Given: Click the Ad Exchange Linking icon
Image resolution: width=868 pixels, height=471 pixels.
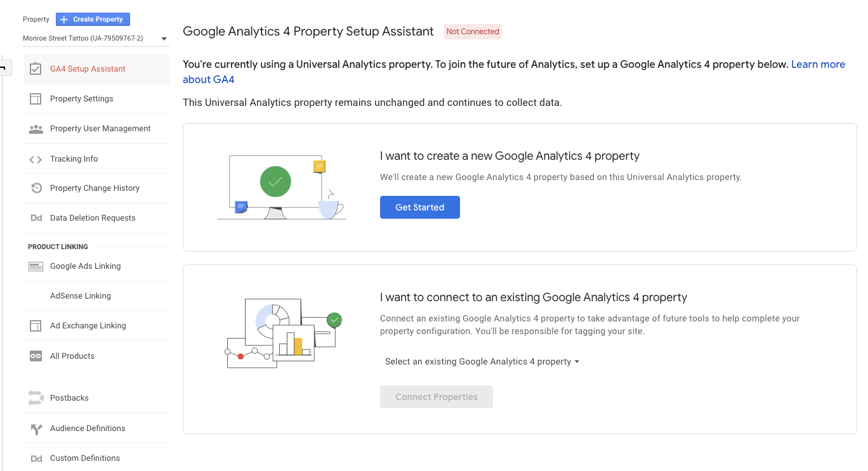Looking at the screenshot, I should 36,326.
